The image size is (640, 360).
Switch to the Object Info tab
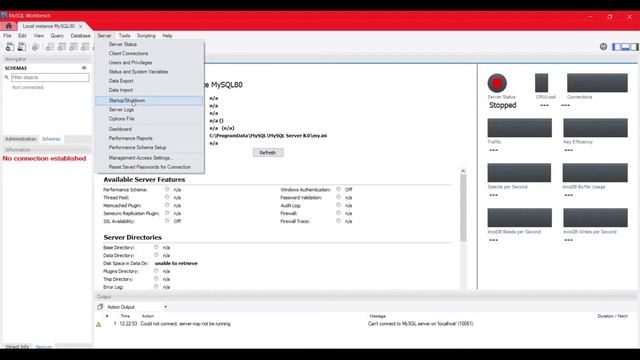(17, 347)
